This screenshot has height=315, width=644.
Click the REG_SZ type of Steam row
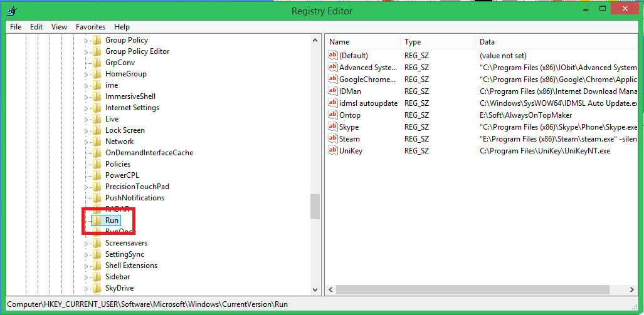point(416,139)
